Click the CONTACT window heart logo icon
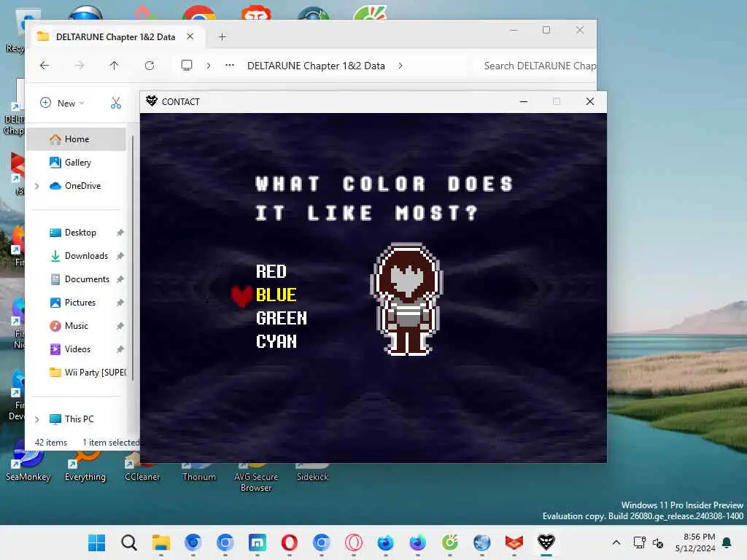The width and height of the screenshot is (747, 560). click(152, 101)
